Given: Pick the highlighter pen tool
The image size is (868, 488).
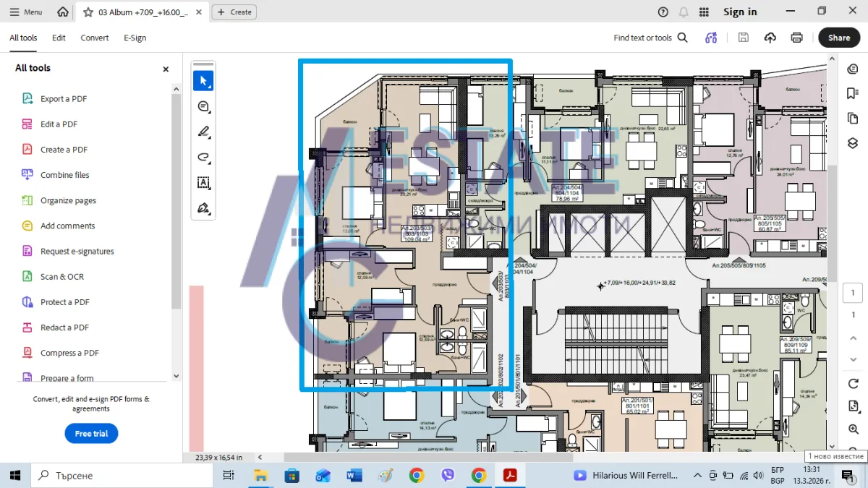Looking at the screenshot, I should tap(203, 132).
